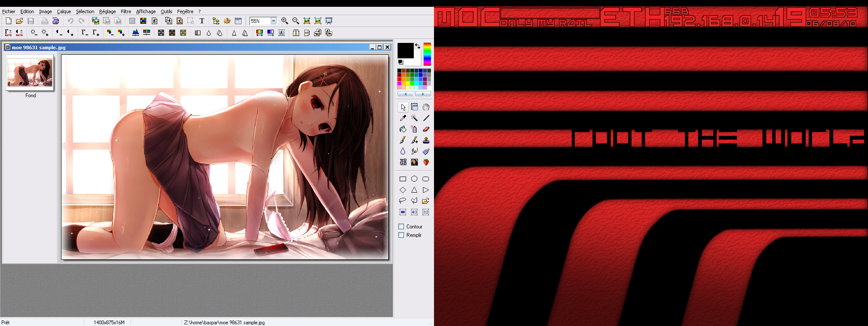868x326 pixels.
Task: Open the Filtre menu
Action: pyautogui.click(x=126, y=11)
